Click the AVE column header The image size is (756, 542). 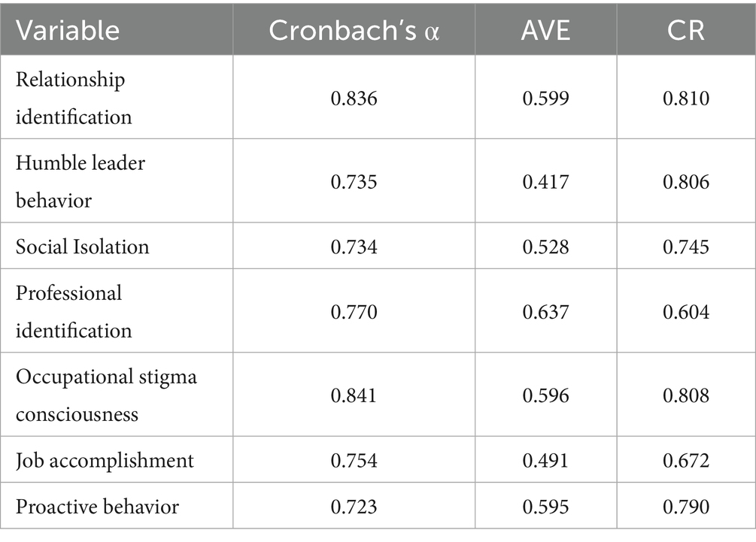(546, 30)
